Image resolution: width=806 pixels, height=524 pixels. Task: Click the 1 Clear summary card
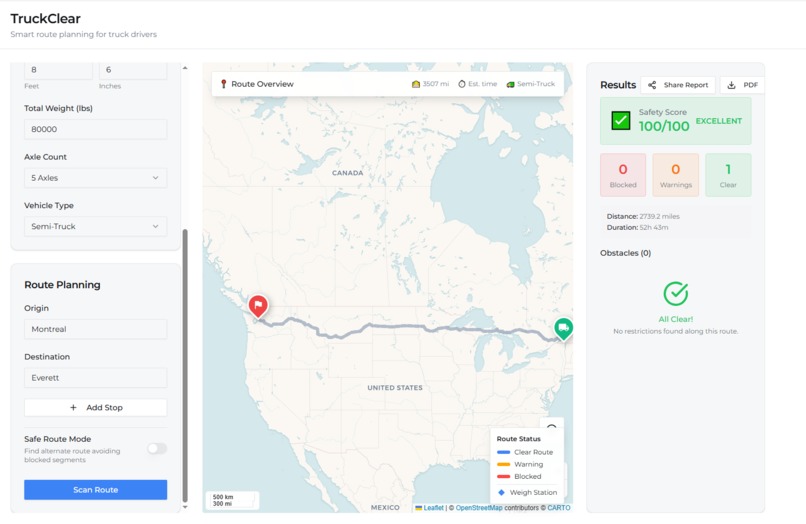tap(728, 175)
